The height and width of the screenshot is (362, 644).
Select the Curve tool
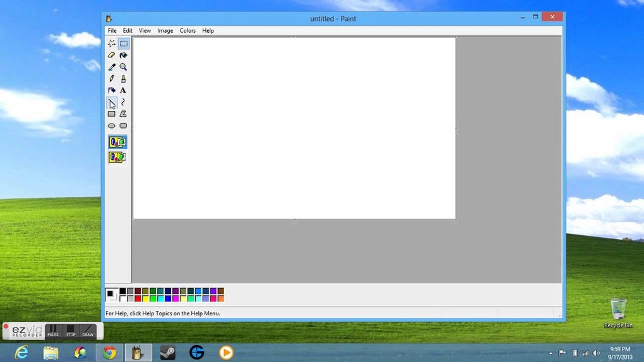click(123, 102)
